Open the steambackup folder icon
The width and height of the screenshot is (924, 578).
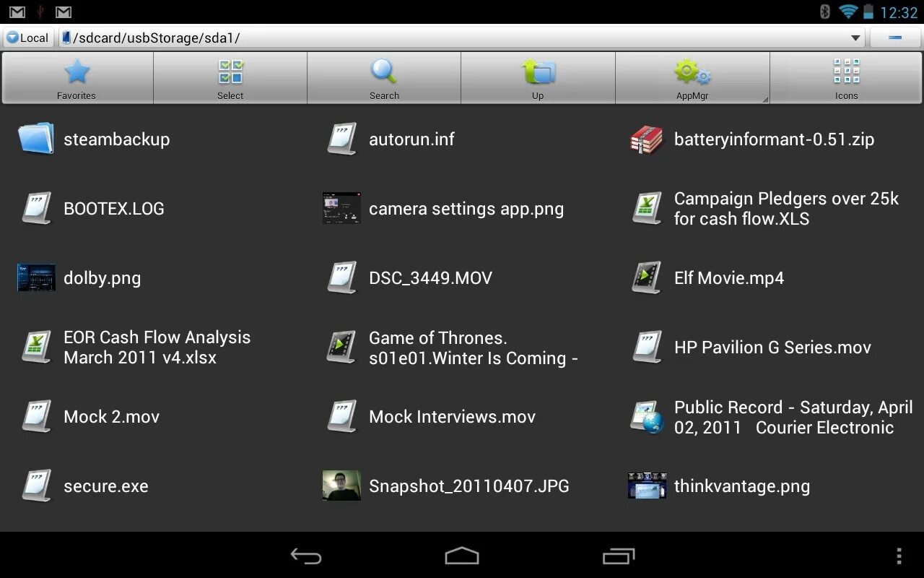(36, 139)
